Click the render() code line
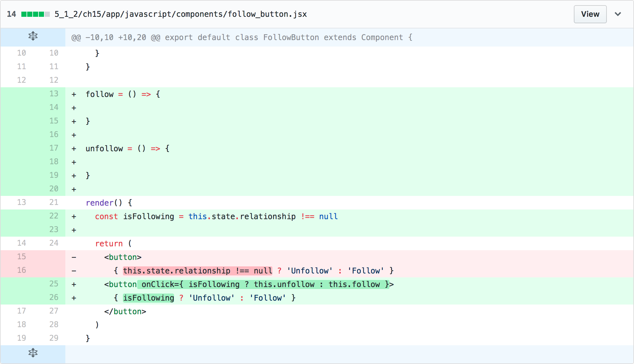This screenshot has height=364, width=634. (109, 203)
